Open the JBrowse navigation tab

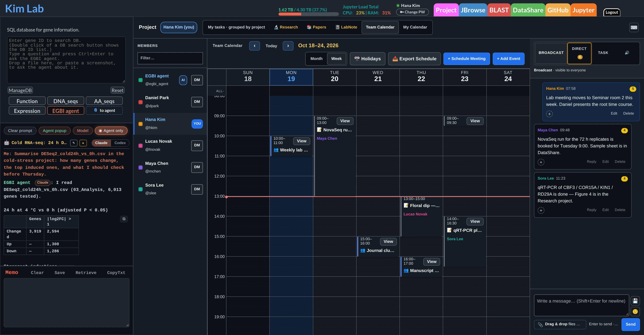tap(473, 10)
